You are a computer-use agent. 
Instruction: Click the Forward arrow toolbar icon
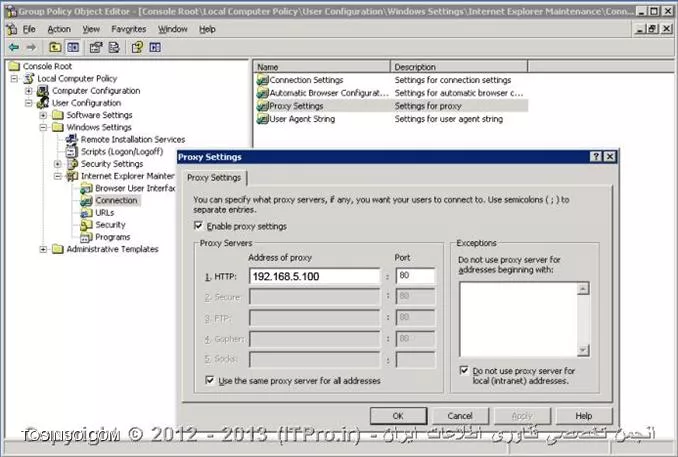coord(31,47)
